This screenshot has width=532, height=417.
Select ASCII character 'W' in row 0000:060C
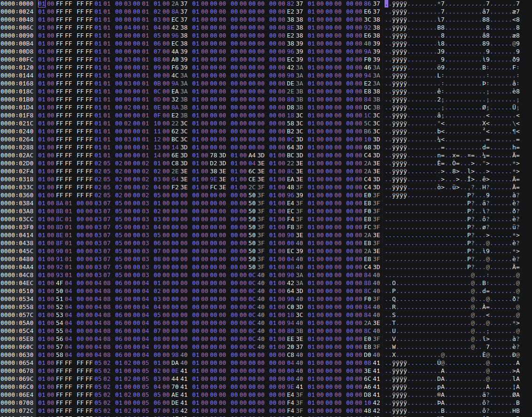coord(394,347)
